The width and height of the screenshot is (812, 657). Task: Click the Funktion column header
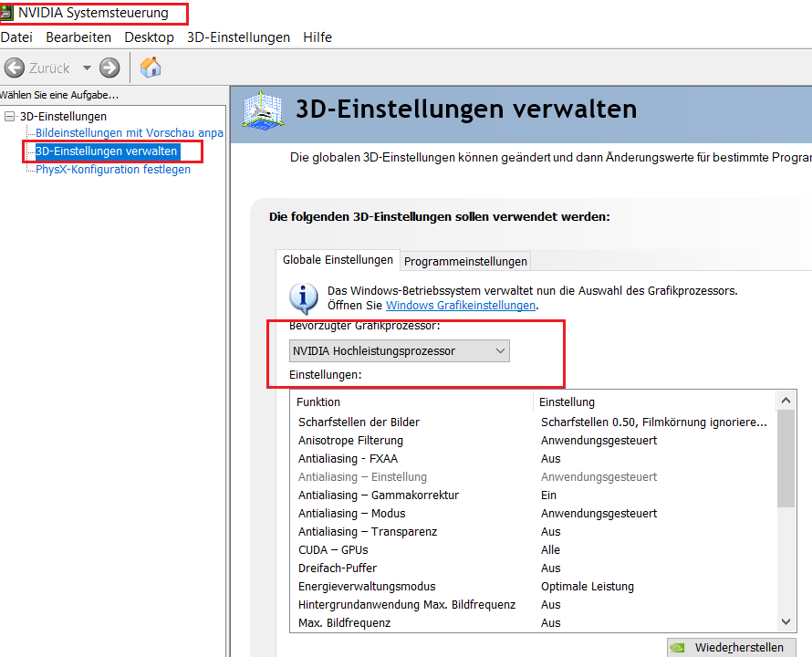(411, 402)
